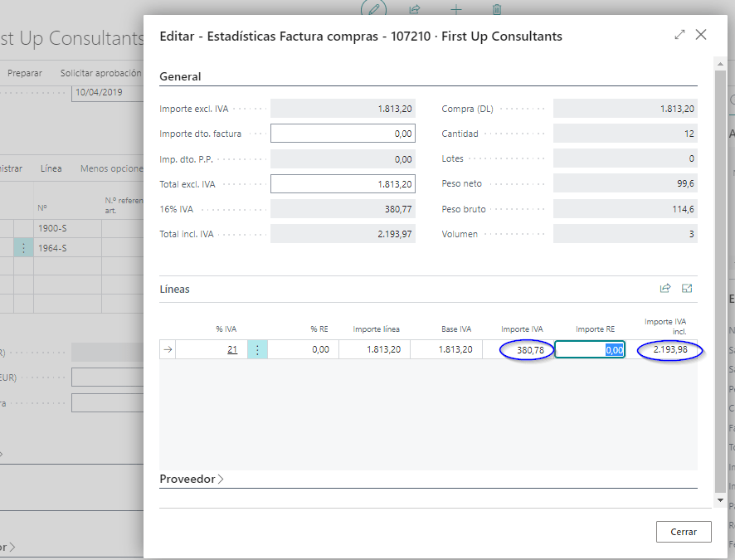Click the Importe IVA column header

tap(522, 329)
